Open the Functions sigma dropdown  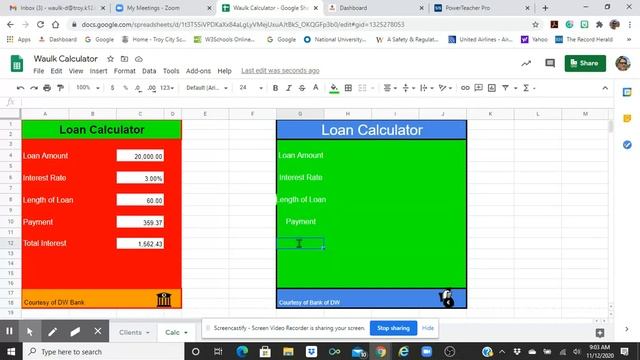529,88
